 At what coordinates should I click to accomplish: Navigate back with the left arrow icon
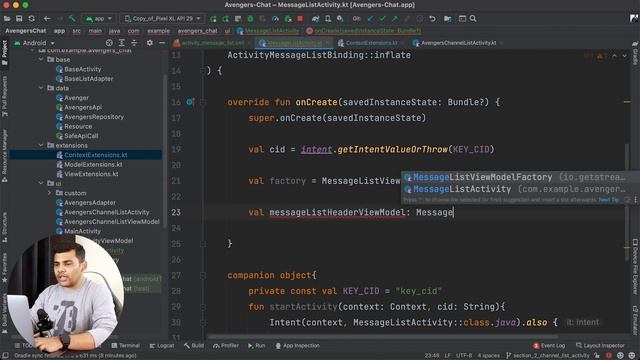pos(47,18)
